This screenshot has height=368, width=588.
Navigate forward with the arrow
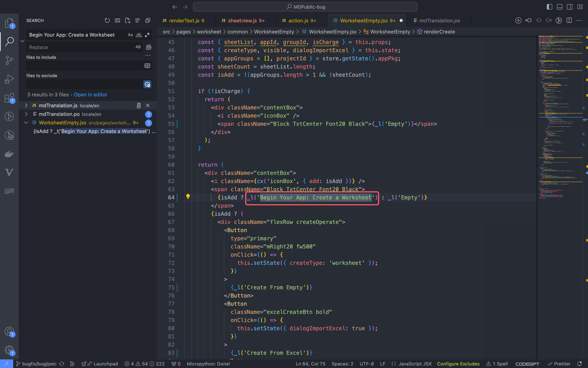[x=185, y=7]
